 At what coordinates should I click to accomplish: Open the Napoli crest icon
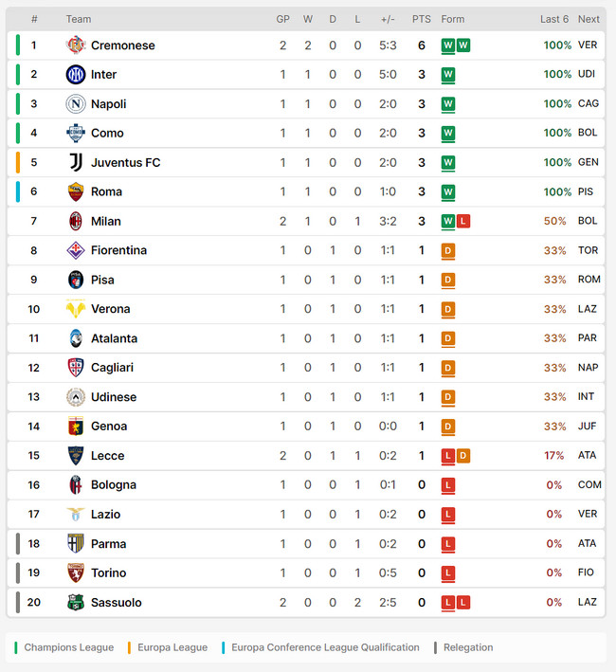click(x=76, y=103)
